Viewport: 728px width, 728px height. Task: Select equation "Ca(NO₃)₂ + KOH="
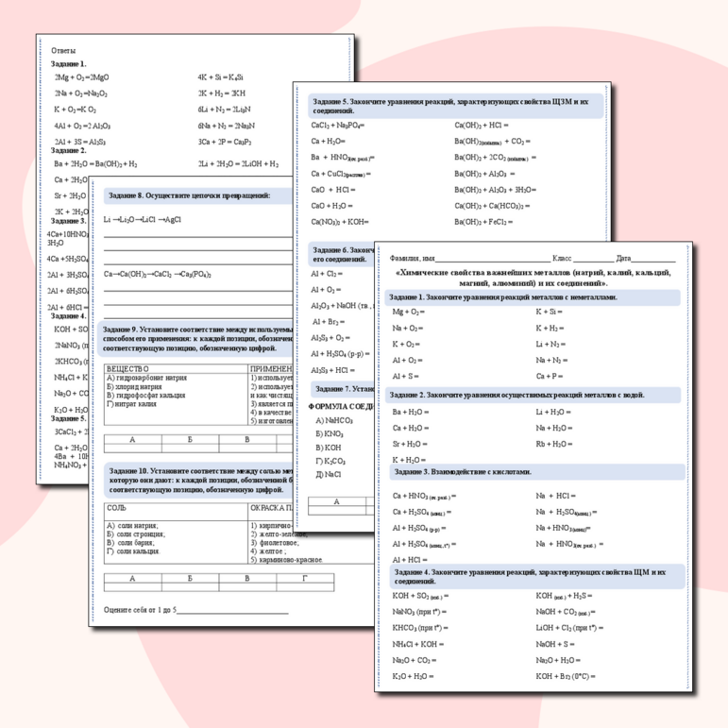click(x=340, y=223)
